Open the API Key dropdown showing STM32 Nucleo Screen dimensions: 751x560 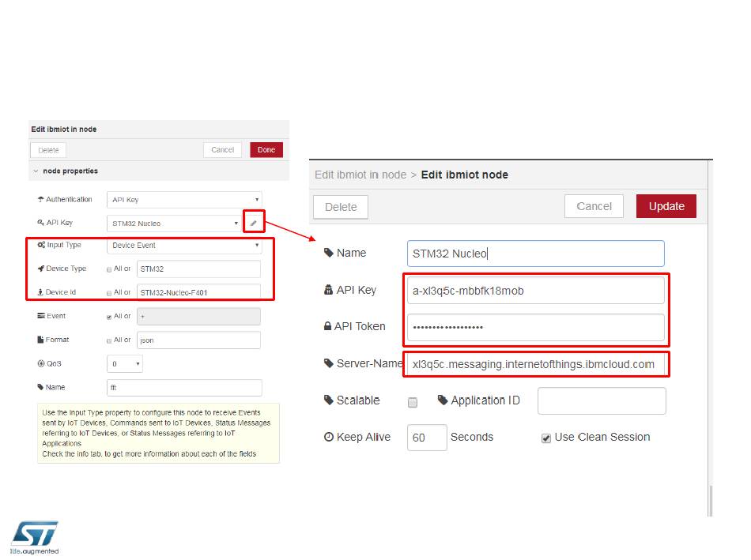[x=174, y=224]
